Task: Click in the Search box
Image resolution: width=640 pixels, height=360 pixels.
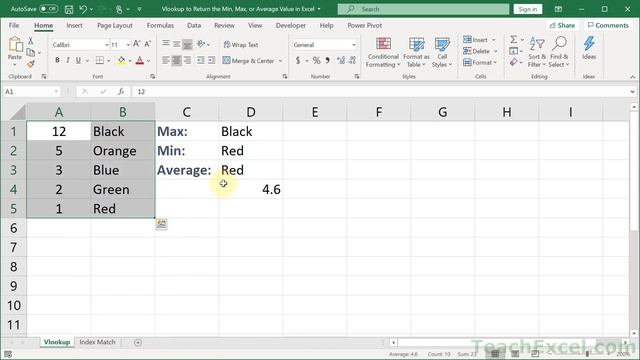Action: click(x=423, y=9)
